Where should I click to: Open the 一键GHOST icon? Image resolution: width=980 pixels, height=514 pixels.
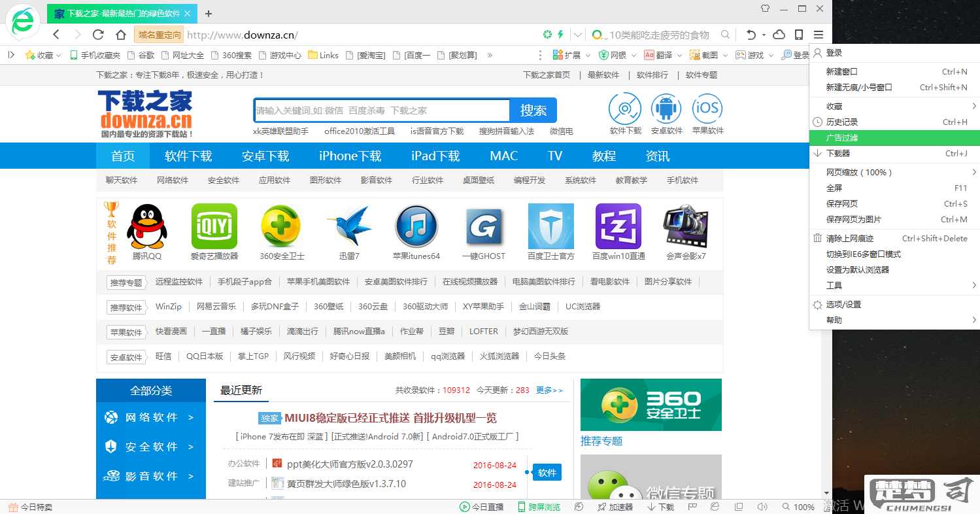483,228
